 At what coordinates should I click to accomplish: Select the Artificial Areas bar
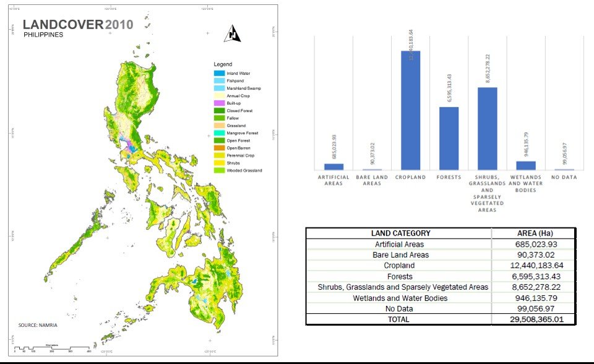click(x=334, y=166)
